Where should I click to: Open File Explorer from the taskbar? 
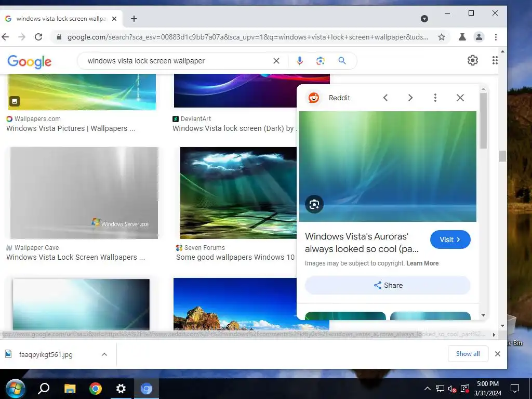click(70, 389)
